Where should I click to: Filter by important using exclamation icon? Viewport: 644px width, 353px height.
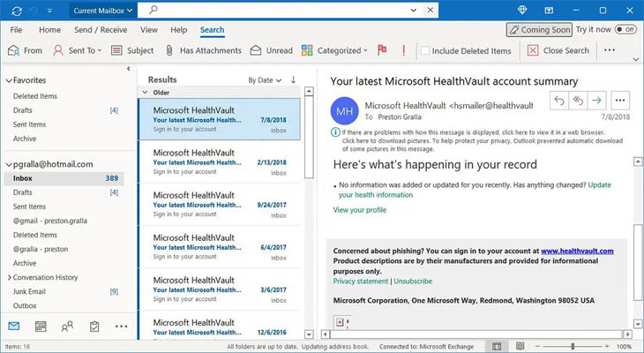(404, 50)
